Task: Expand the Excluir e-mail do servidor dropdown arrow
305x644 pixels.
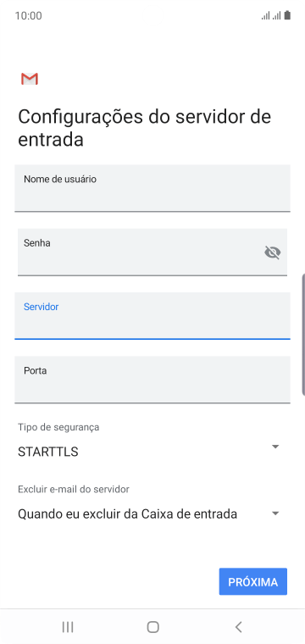Action: (x=275, y=514)
